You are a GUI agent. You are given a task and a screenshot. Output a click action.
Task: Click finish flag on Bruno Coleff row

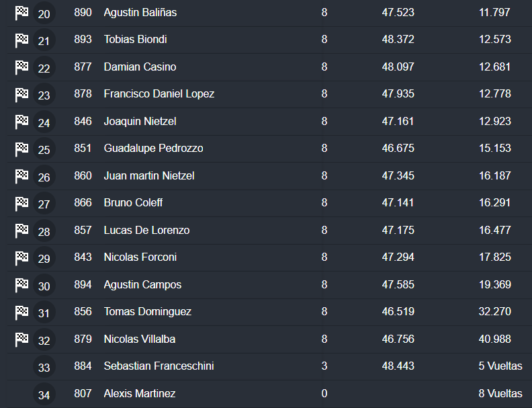(x=21, y=202)
